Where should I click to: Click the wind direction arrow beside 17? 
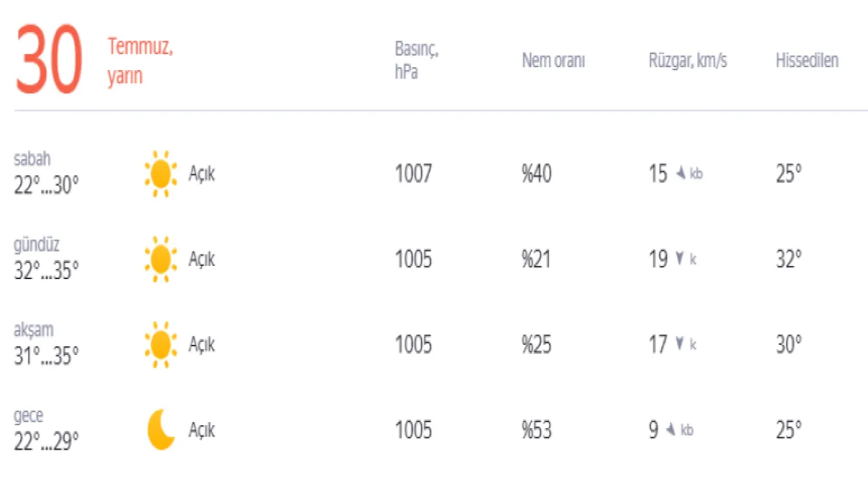tap(679, 344)
